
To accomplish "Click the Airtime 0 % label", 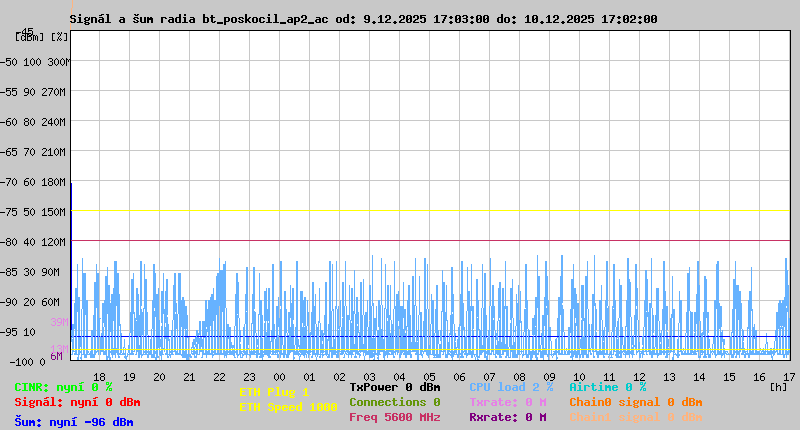I will click(x=607, y=387).
